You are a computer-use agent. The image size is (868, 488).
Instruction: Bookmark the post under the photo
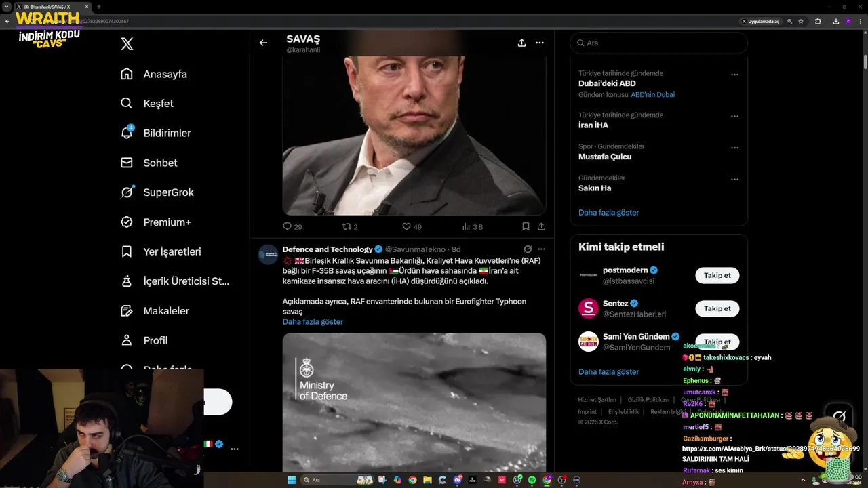[x=526, y=226]
